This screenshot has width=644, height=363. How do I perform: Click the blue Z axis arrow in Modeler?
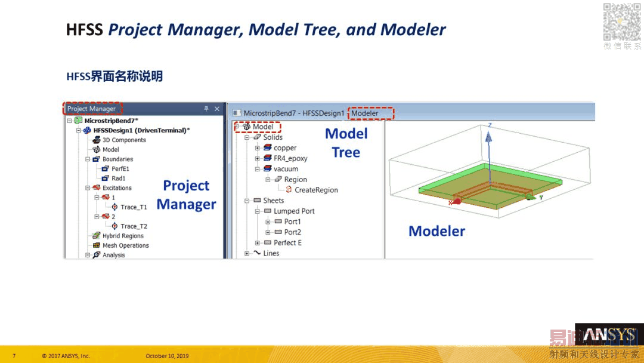pos(488,137)
